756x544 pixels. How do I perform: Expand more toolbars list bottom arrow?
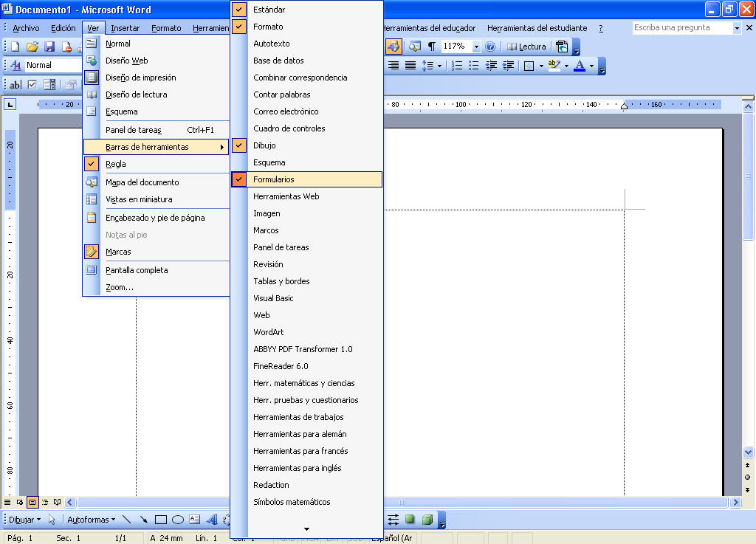pos(306,529)
